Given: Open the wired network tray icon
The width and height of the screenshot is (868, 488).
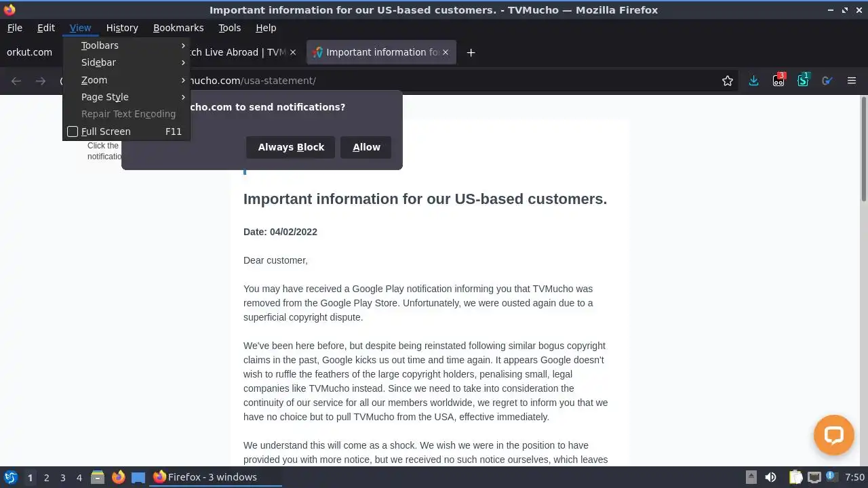Looking at the screenshot, I should tap(814, 477).
